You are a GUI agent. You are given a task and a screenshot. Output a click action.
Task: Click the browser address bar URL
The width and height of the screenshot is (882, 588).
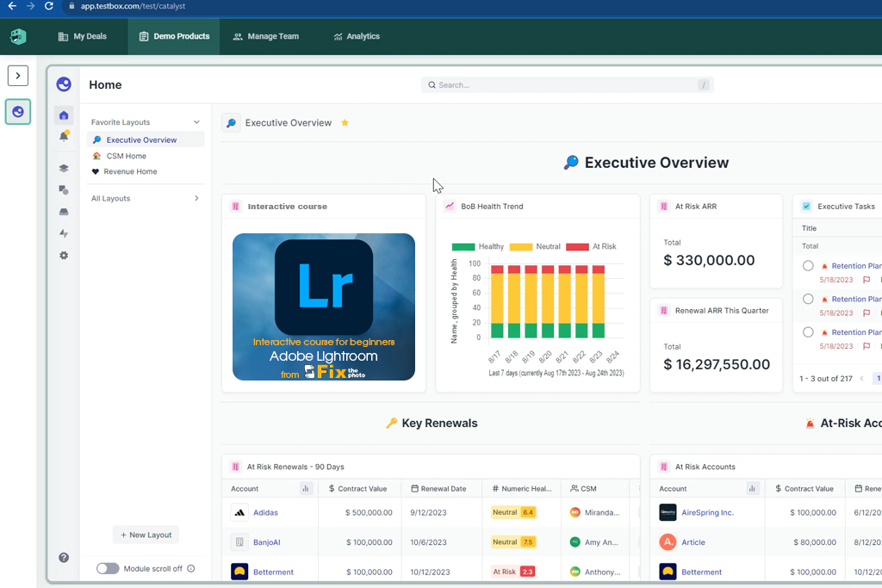(x=133, y=6)
